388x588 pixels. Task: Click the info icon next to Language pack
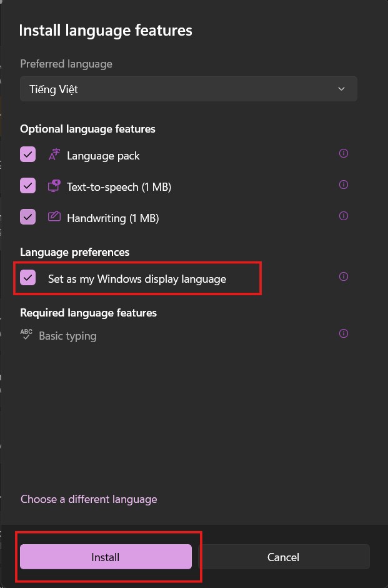pyautogui.click(x=344, y=153)
